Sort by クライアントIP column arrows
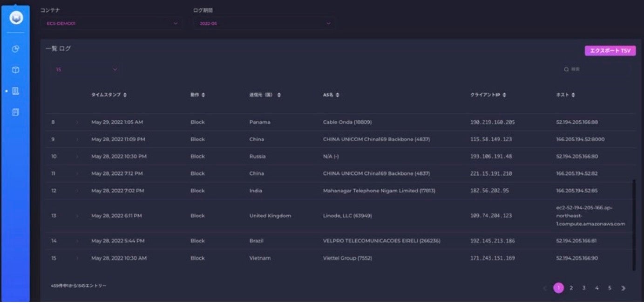This screenshot has width=644, height=303. (504, 95)
